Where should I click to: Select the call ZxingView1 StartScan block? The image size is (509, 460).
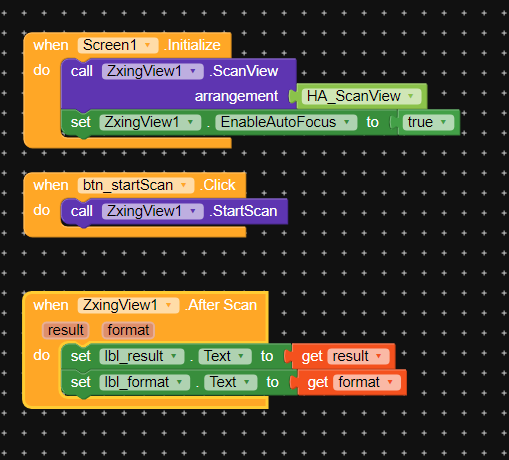(x=174, y=212)
